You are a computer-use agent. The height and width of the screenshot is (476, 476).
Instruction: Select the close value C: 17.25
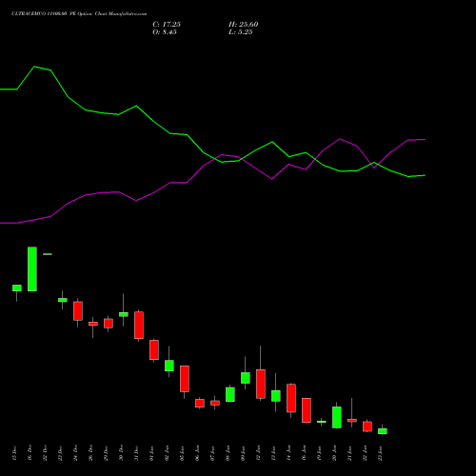[167, 25]
